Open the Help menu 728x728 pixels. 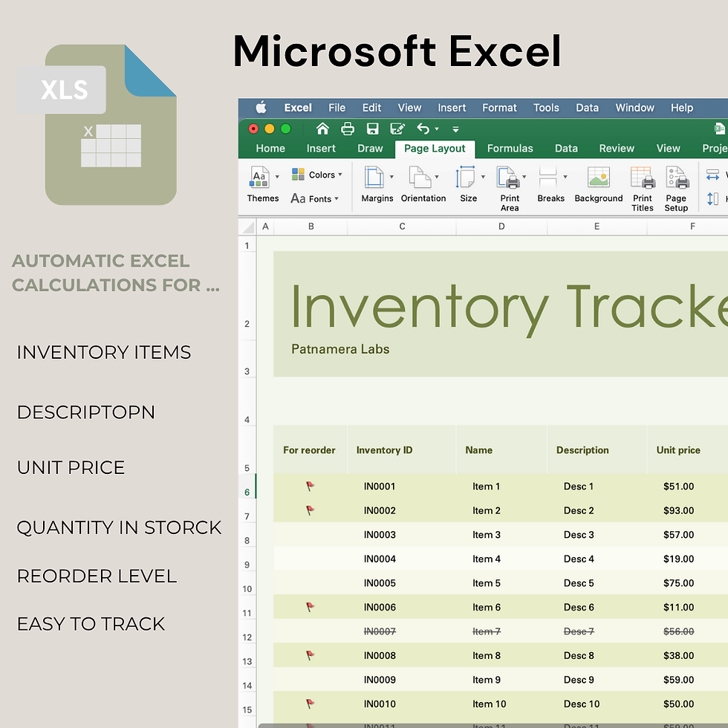click(x=682, y=108)
